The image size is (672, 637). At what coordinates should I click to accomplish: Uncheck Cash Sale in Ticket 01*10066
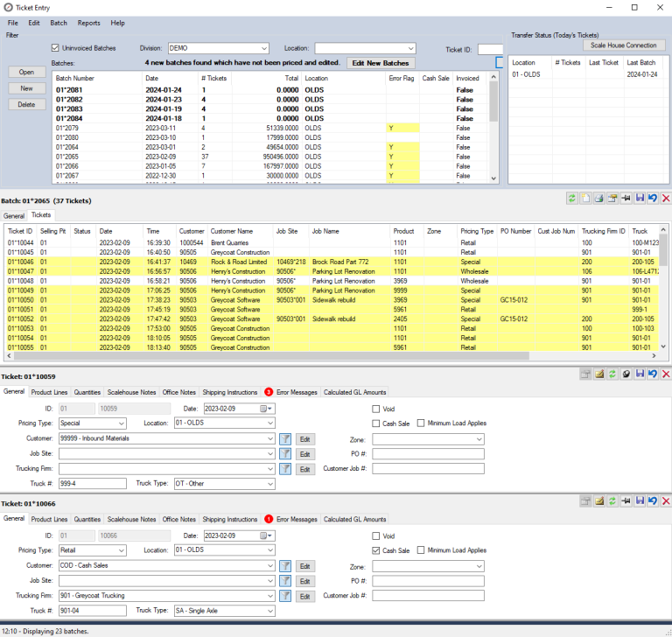click(x=376, y=550)
